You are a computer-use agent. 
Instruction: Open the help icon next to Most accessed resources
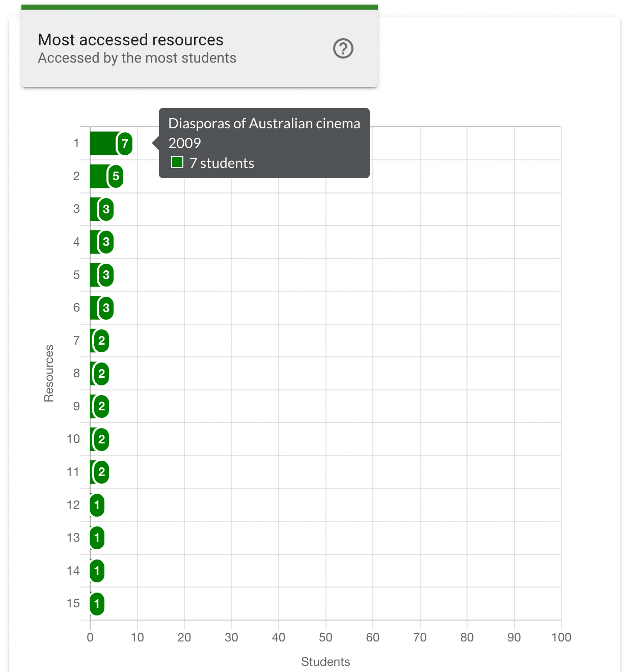tap(343, 48)
